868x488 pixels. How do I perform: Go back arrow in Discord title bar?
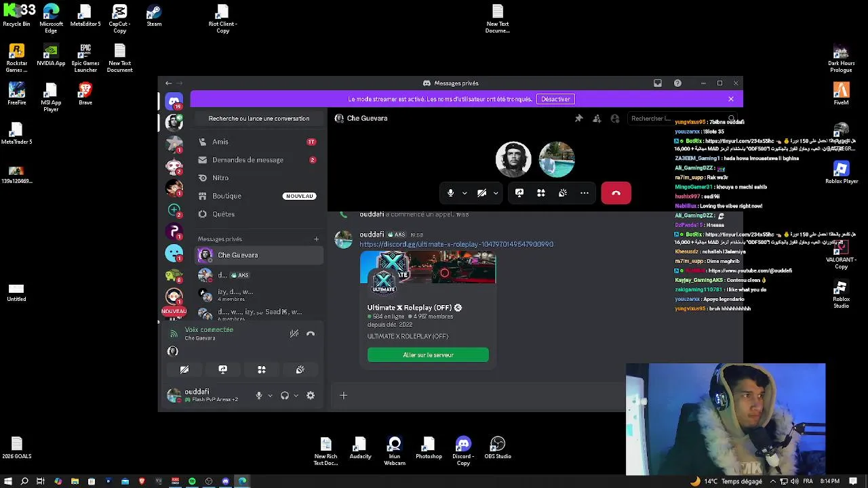[x=169, y=83]
